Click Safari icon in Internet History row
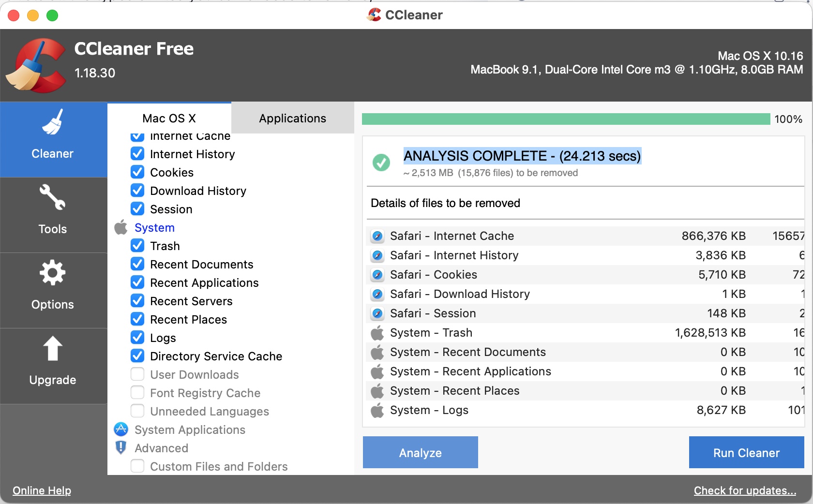813x504 pixels. 377,255
